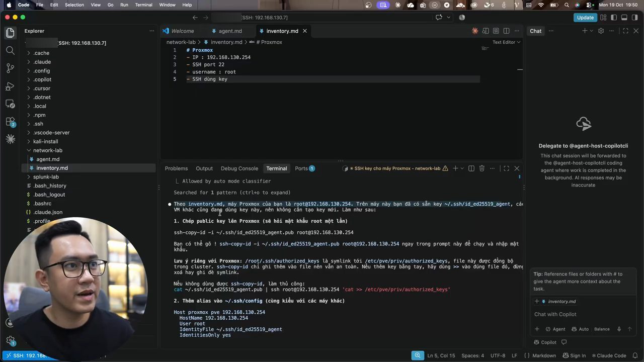Open the Run and Debug view
644x362 pixels.
point(10,86)
